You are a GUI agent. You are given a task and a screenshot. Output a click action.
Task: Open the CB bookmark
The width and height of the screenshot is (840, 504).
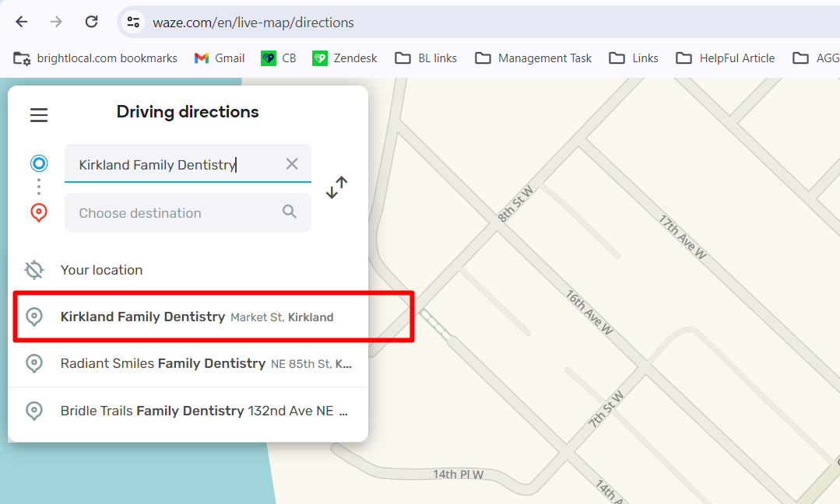279,58
